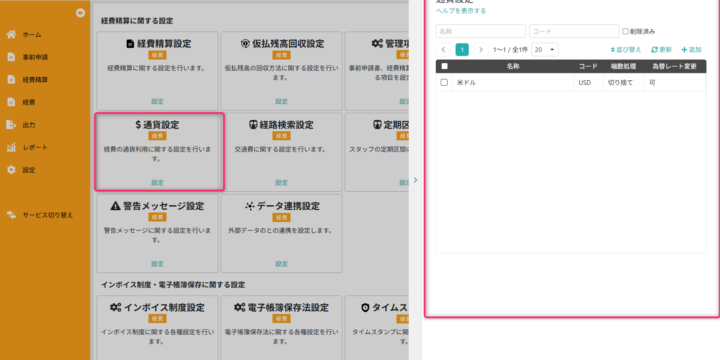Toggle the 削除済み checkbox
The image size is (720, 360).
(x=625, y=32)
